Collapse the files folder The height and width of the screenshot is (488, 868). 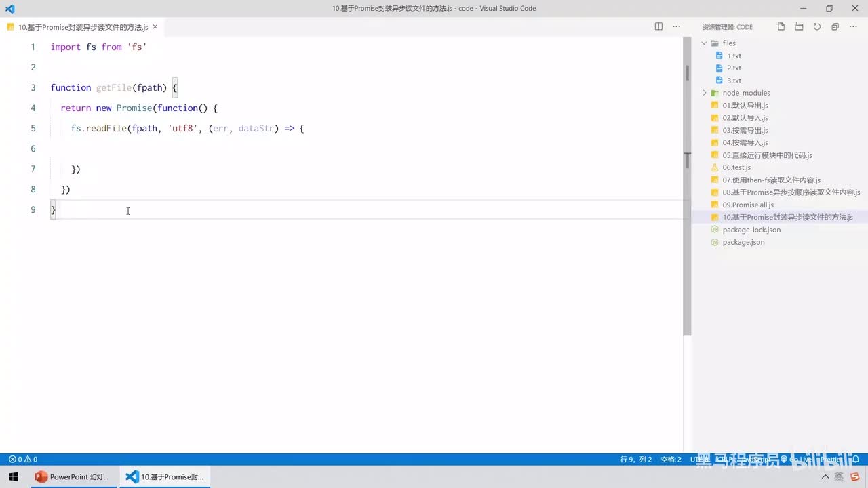(704, 43)
